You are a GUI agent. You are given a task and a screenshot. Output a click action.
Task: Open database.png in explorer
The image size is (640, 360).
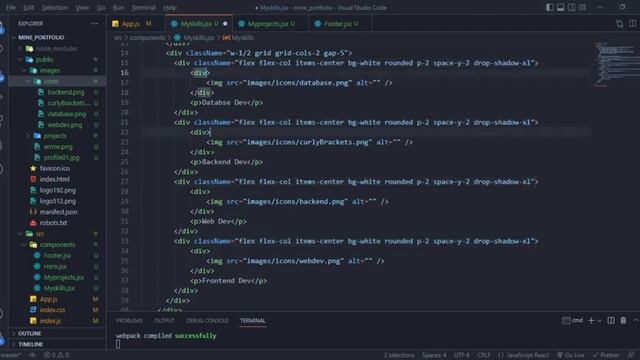coord(67,114)
